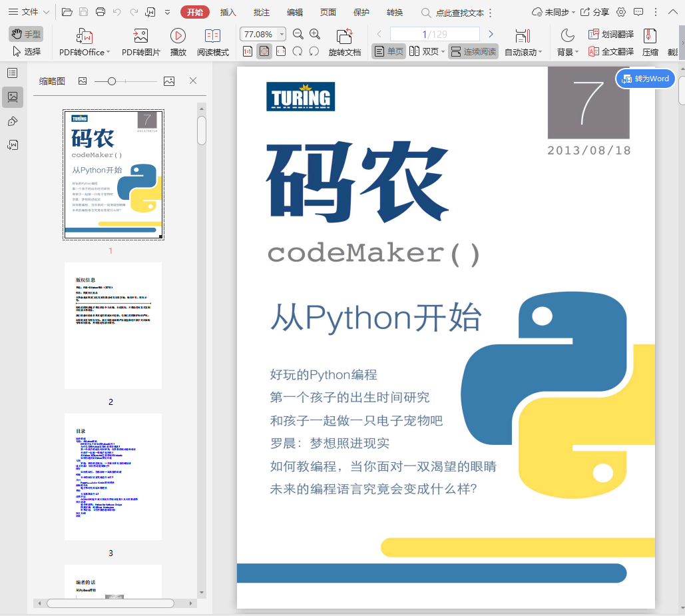This screenshot has height=616, width=685.
Task: Open the zoom percentage dropdown
Action: (x=282, y=34)
